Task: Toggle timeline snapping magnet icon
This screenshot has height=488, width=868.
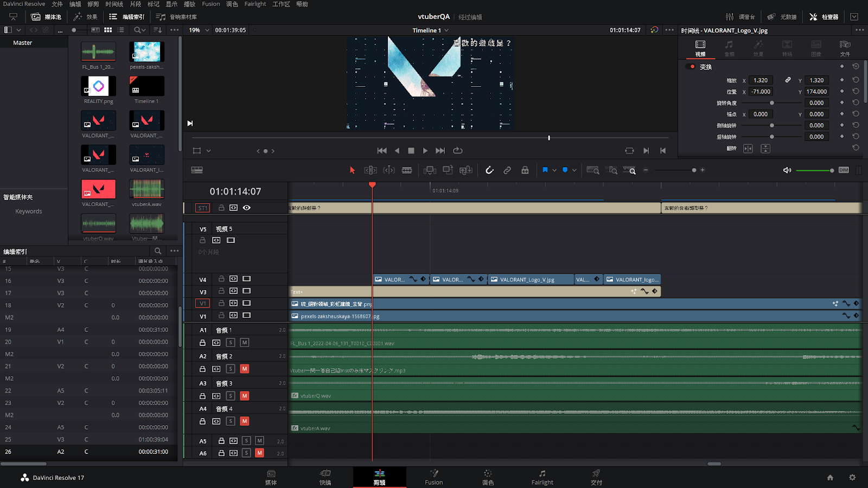Action: [489, 170]
